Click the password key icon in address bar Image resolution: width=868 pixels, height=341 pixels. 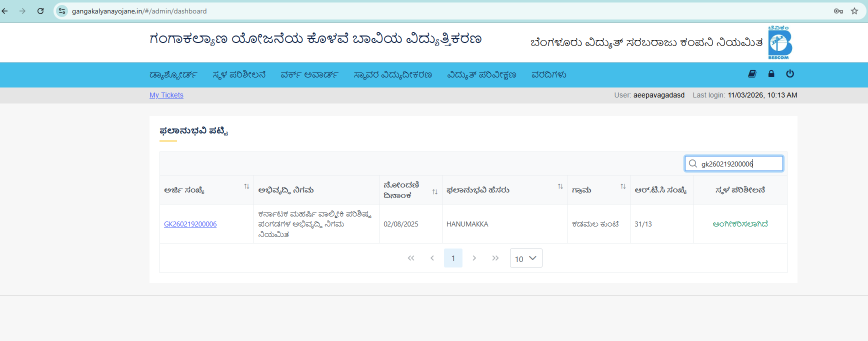coord(838,11)
